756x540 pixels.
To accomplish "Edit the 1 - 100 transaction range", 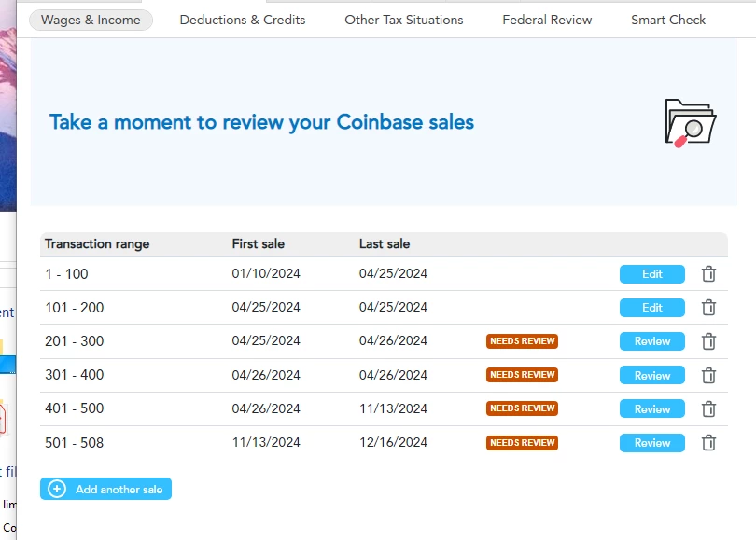I will point(651,274).
